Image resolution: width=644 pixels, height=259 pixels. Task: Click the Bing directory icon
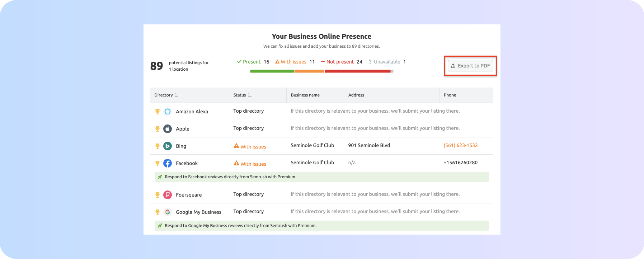(168, 146)
